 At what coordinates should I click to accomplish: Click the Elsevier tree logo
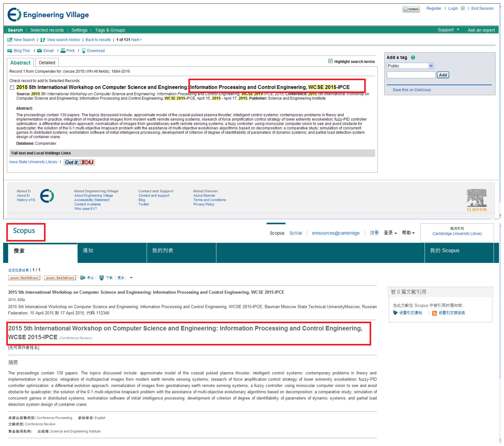[x=477, y=200]
